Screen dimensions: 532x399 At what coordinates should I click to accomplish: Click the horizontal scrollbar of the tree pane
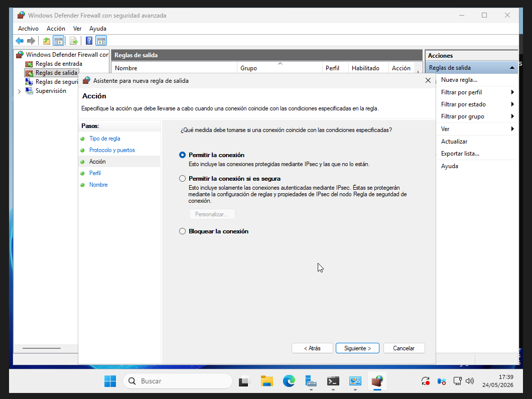pyautogui.click(x=41, y=348)
